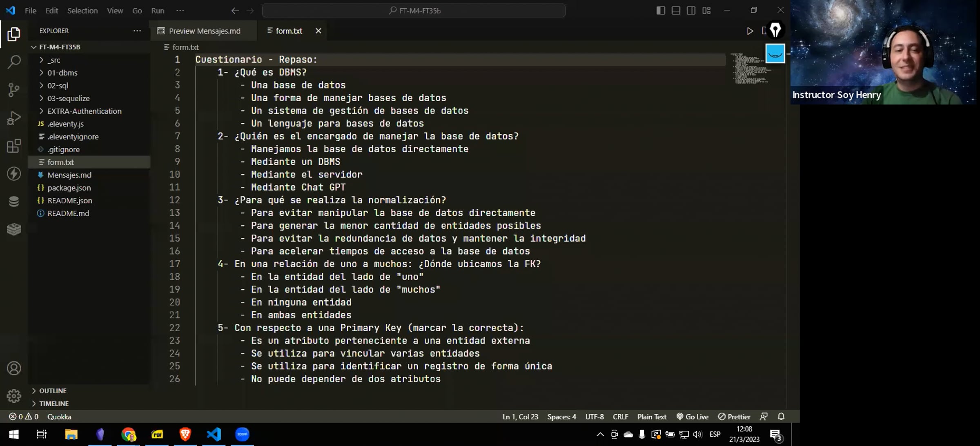Expand the EXTRA-Authentication folder
The width and height of the screenshot is (980, 446).
[84, 111]
